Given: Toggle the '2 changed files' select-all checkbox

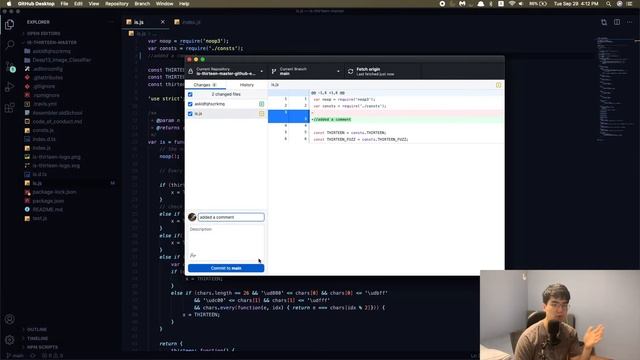Looking at the screenshot, I should coord(190,94).
